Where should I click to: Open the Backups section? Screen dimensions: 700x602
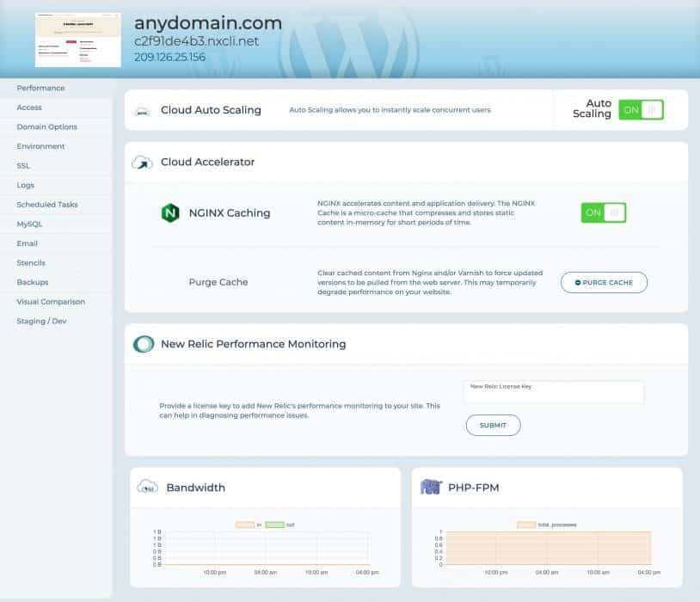click(x=32, y=282)
